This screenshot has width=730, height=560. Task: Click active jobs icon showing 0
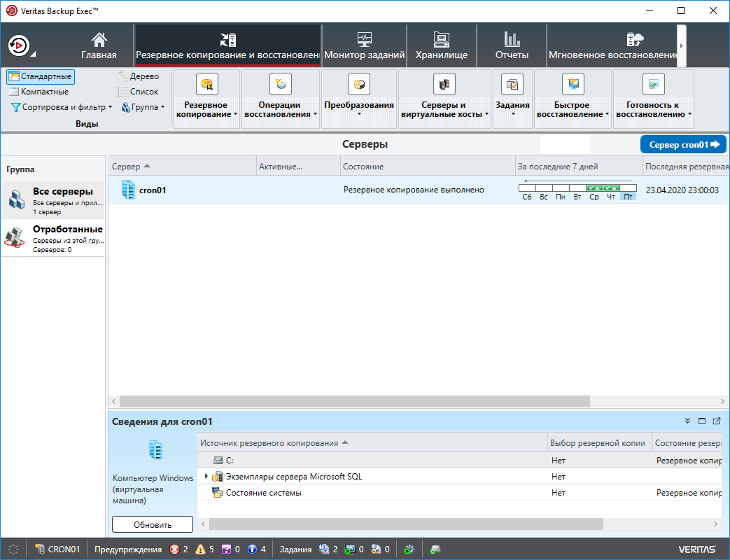tap(350, 549)
